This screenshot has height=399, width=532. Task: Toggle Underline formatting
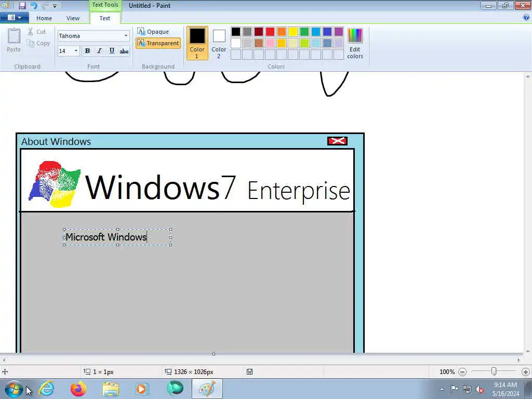pos(112,51)
